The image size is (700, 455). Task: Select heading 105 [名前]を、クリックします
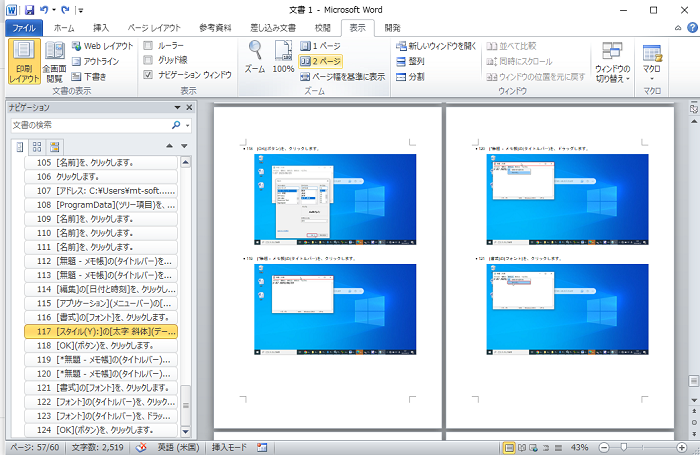click(101, 163)
